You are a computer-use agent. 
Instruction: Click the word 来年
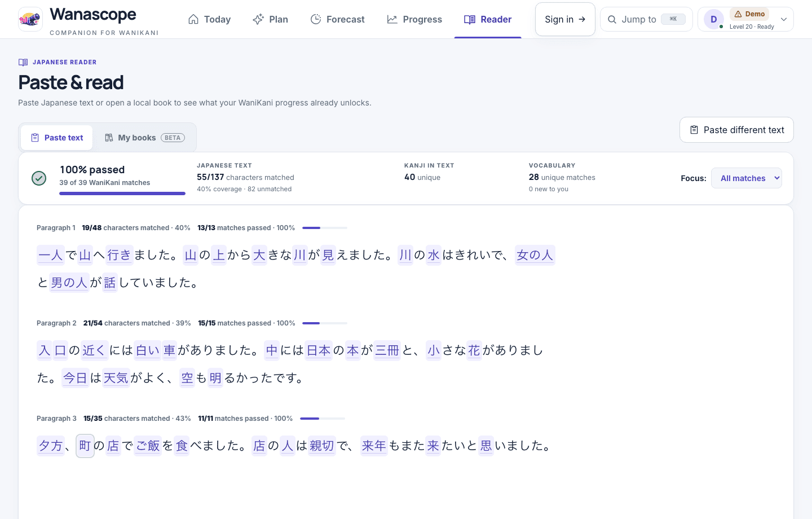(374, 446)
